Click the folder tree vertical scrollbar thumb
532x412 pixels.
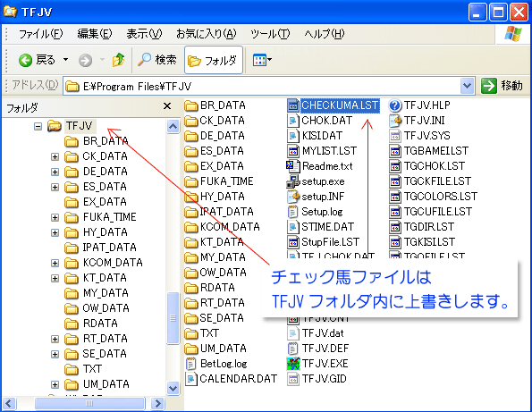(173, 318)
